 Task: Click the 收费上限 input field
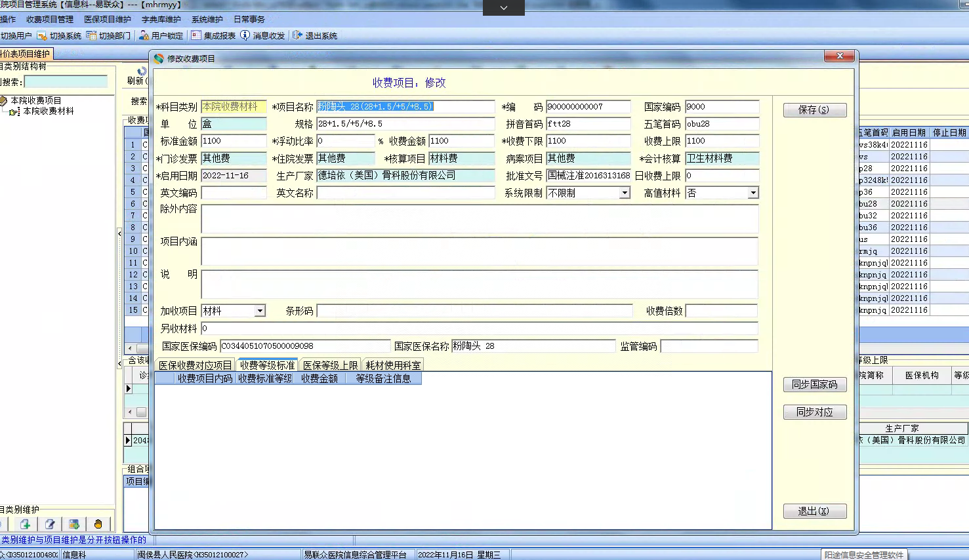(x=722, y=141)
